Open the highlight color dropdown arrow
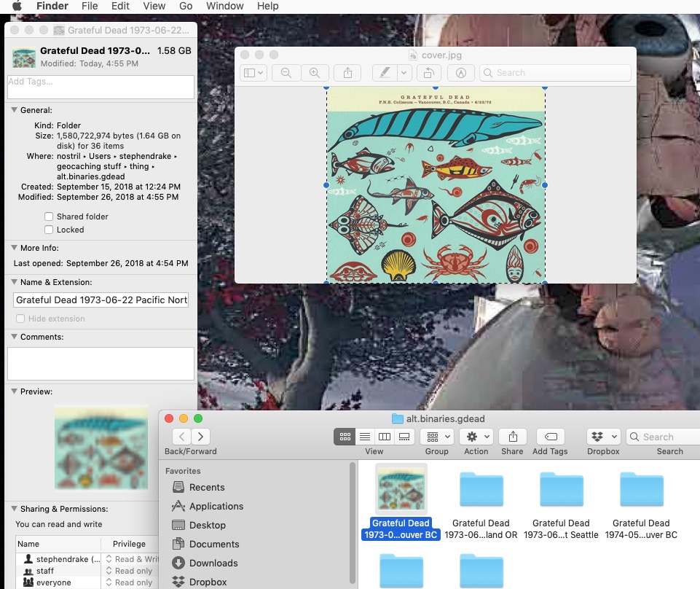Image resolution: width=700 pixels, height=589 pixels. pyautogui.click(x=404, y=73)
